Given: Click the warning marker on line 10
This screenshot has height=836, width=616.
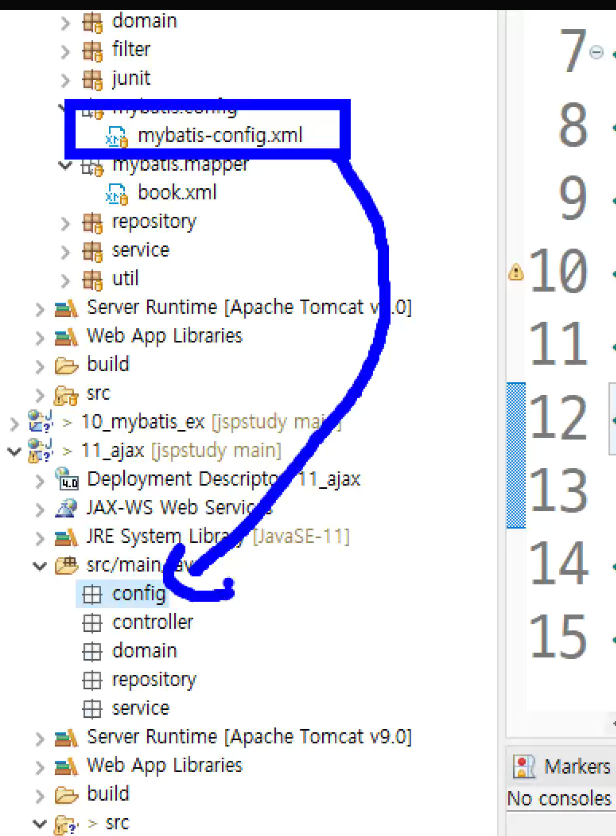Looking at the screenshot, I should click(x=516, y=272).
